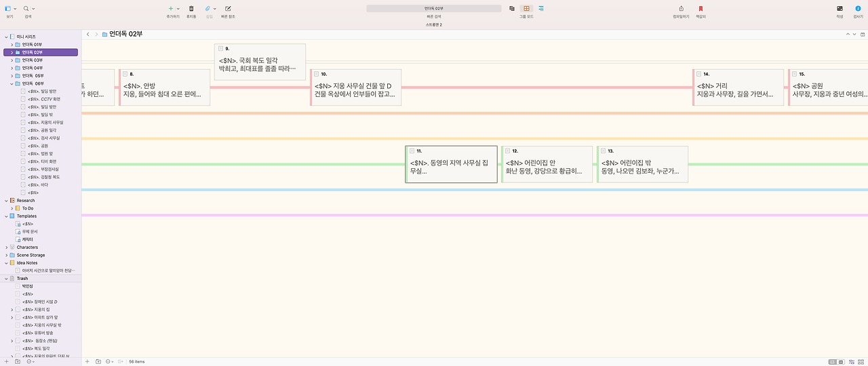The width and height of the screenshot is (868, 366).
Task: Click the binder bottom new folder icon
Action: 18,361
